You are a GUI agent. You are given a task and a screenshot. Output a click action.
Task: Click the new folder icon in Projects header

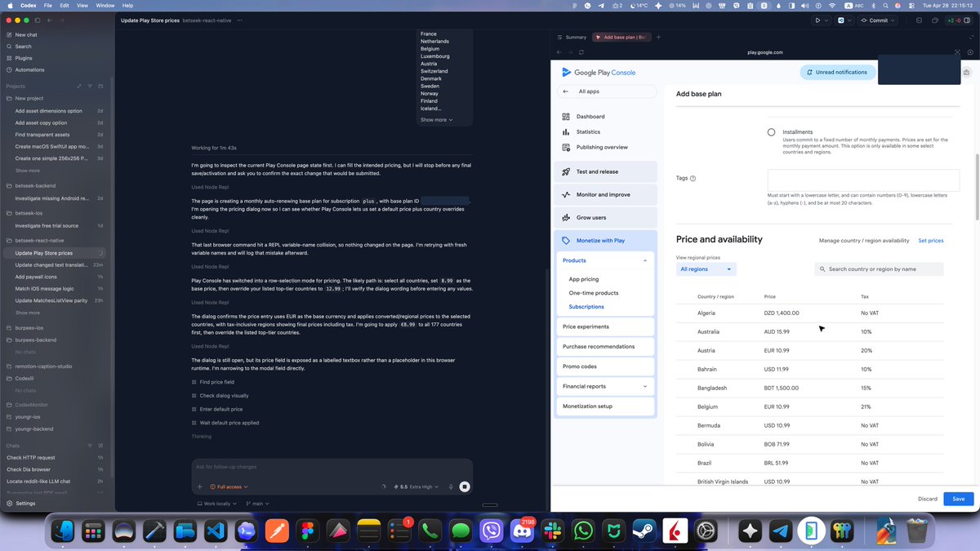click(x=100, y=86)
